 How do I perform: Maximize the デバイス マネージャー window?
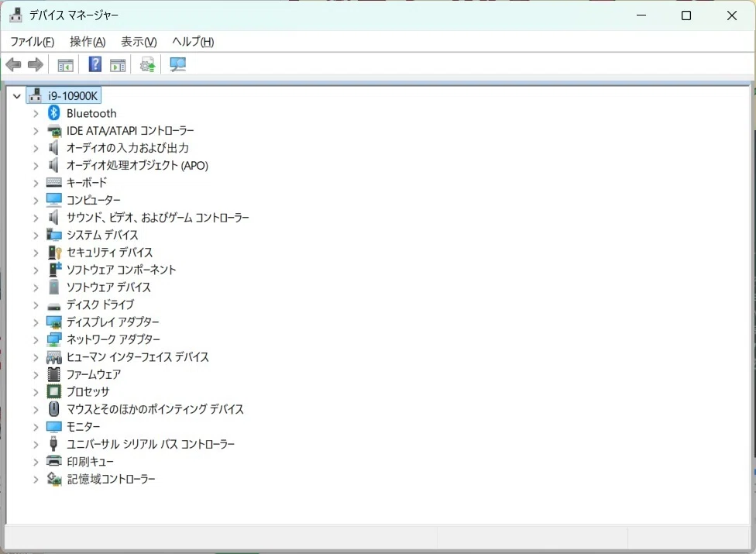pyautogui.click(x=686, y=15)
